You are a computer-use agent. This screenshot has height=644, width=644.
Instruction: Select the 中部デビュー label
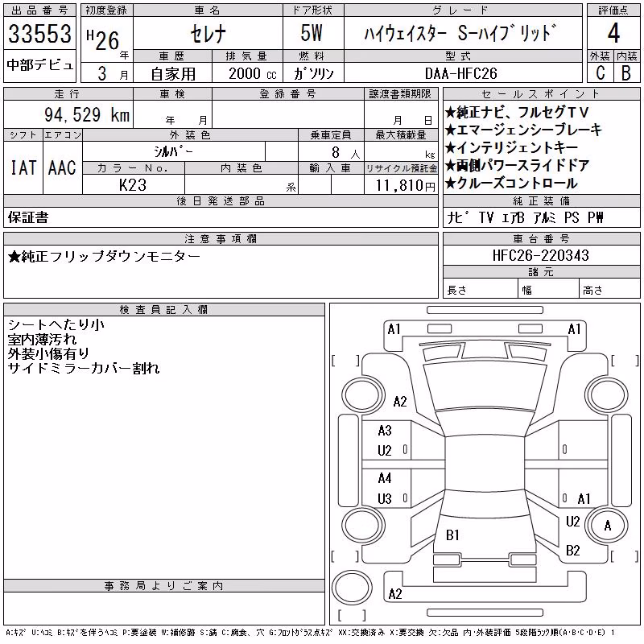(39, 65)
